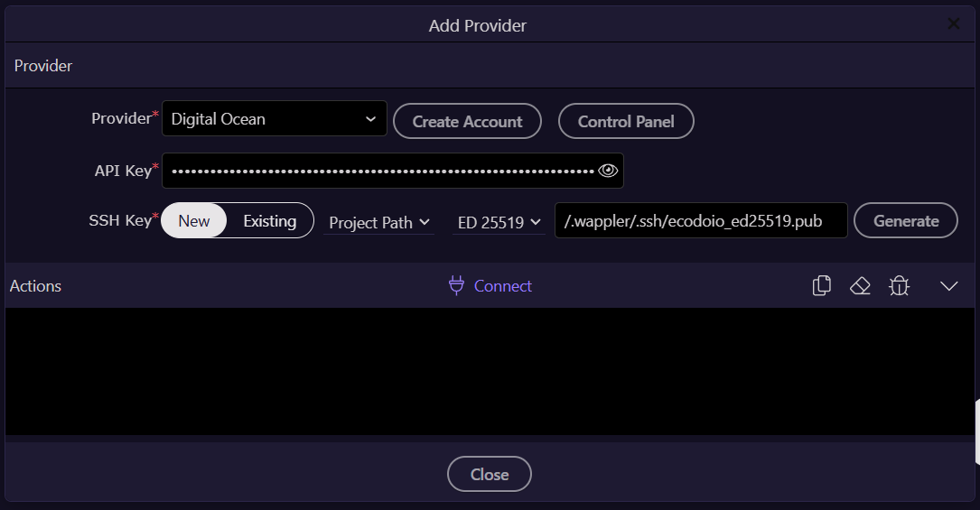Open the Provider dropdown showing Digital Ocean

click(275, 119)
